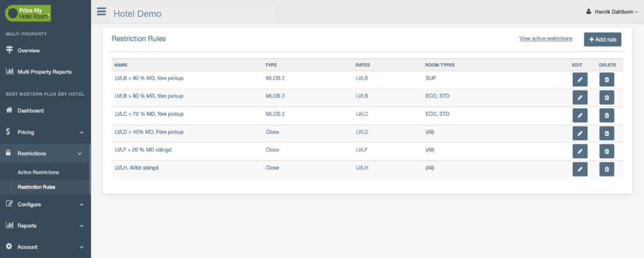Go to Multi Property Reports
This screenshot has width=644, height=258.
coord(44,72)
